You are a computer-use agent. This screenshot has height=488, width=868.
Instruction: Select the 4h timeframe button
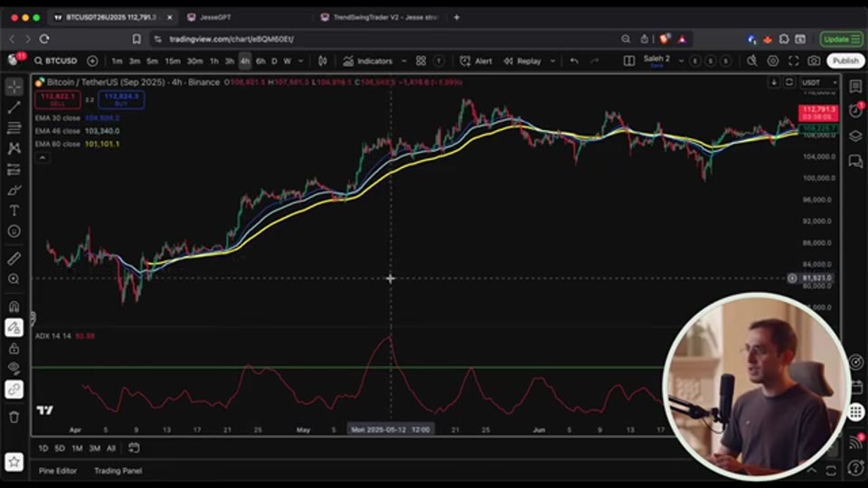pyautogui.click(x=245, y=61)
